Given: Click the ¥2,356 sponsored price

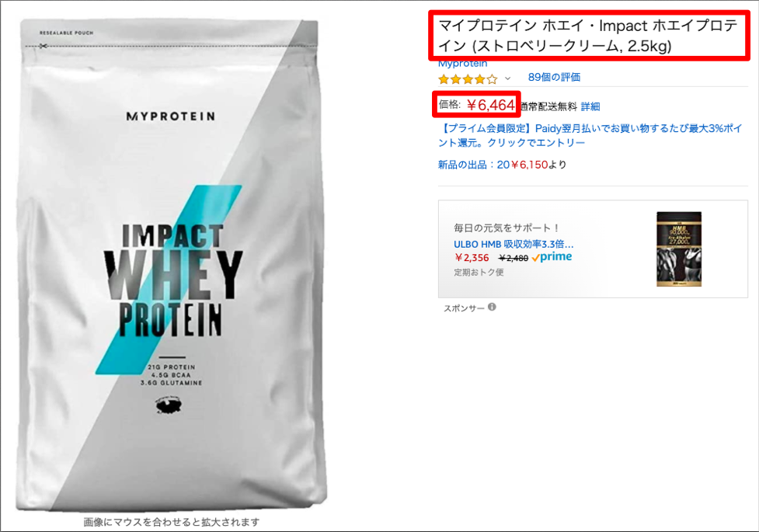Looking at the screenshot, I should click(x=472, y=258).
